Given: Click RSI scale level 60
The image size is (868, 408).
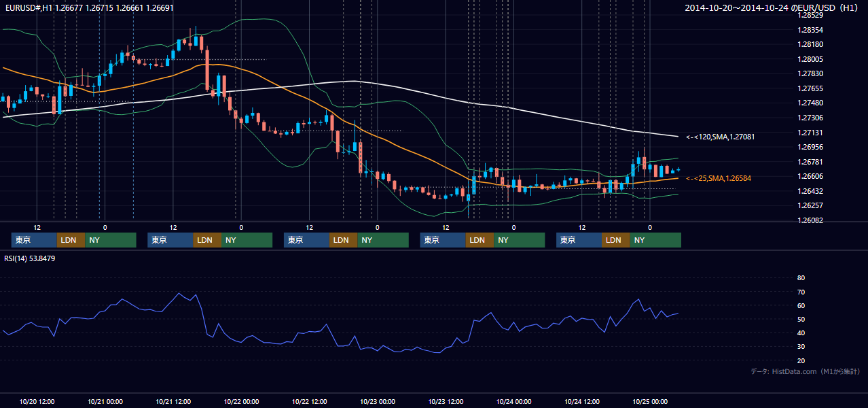Looking at the screenshot, I should 801,305.
